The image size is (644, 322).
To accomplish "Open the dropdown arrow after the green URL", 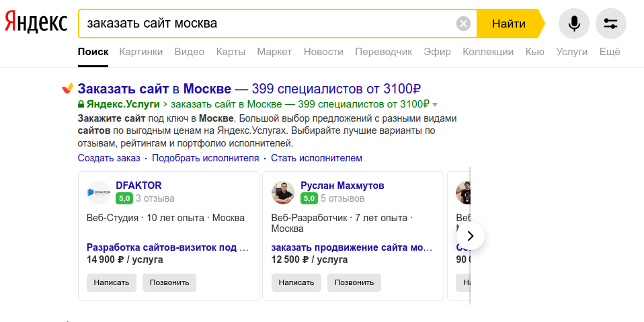I will (x=435, y=104).
